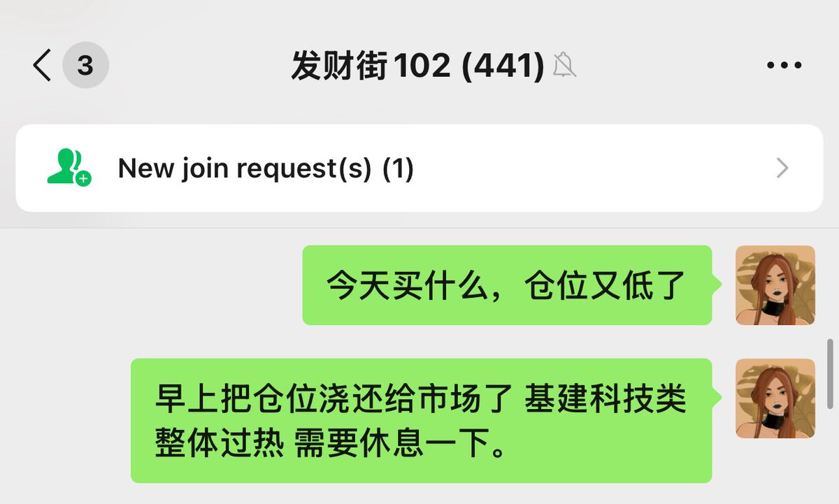Screen dimensions: 839x504
Task: Select the message bubble 今天买什么，仓位又低了
Action: tap(507, 285)
